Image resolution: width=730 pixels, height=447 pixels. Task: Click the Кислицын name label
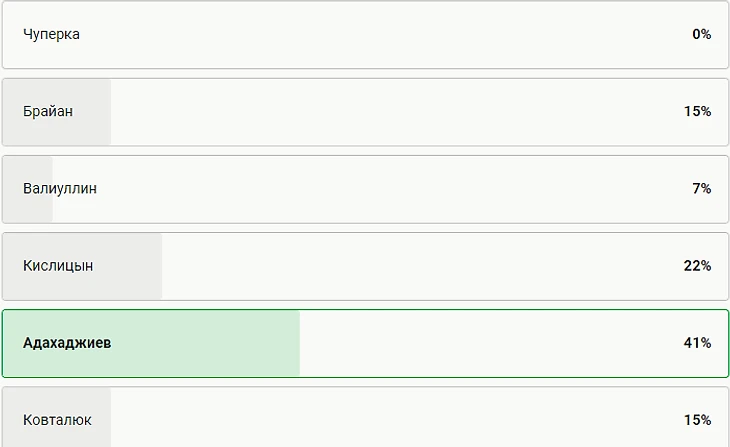(x=58, y=265)
